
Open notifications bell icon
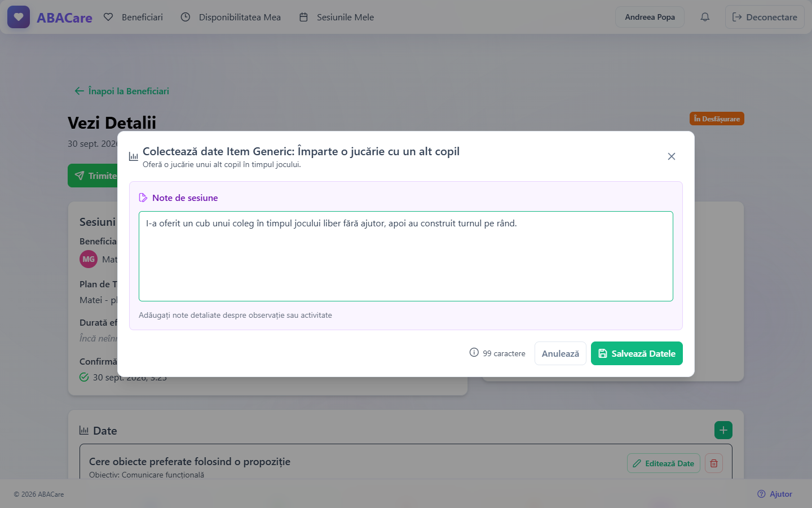(x=705, y=17)
